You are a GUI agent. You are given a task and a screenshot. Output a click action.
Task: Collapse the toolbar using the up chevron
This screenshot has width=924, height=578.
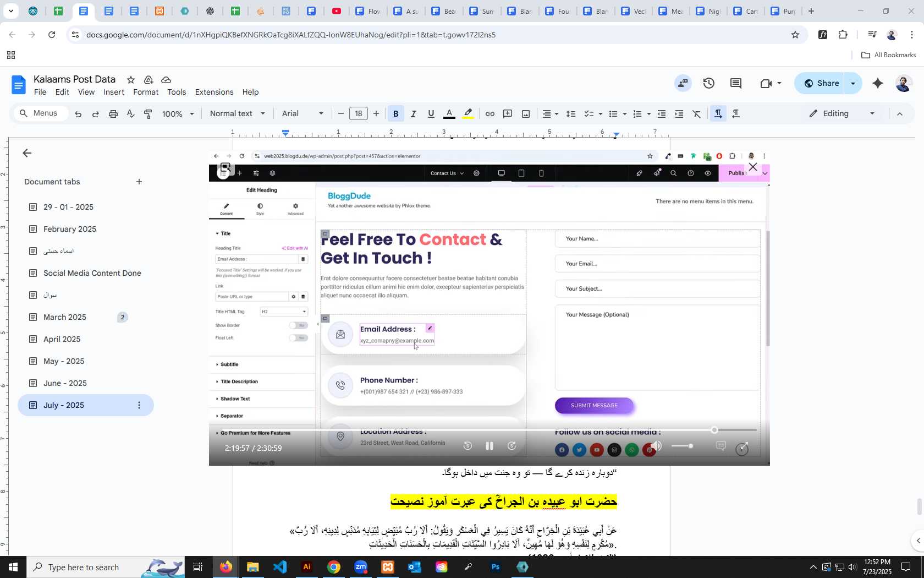point(900,114)
